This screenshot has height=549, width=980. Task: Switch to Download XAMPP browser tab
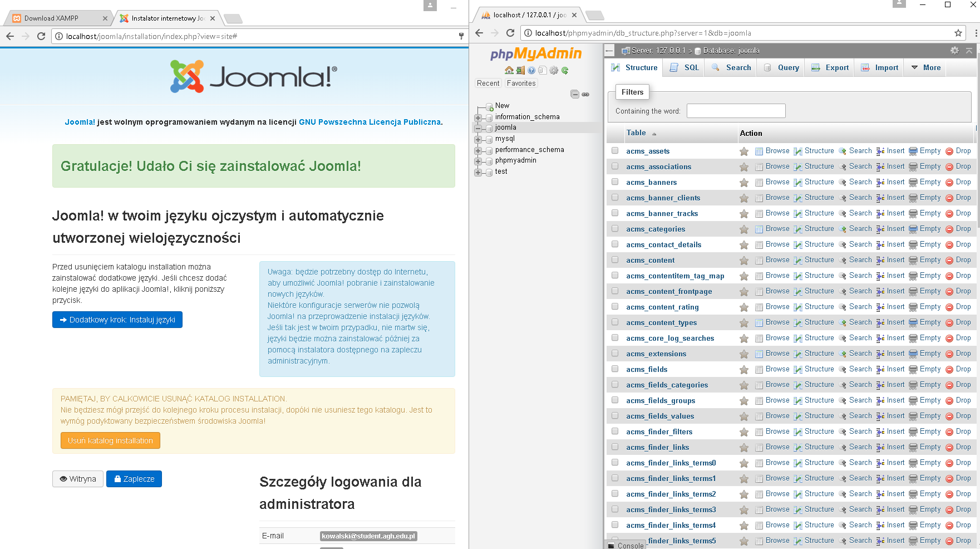pos(58,18)
